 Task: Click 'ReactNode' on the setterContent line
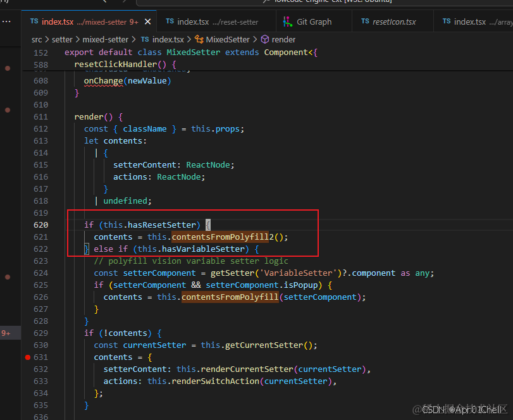point(207,165)
